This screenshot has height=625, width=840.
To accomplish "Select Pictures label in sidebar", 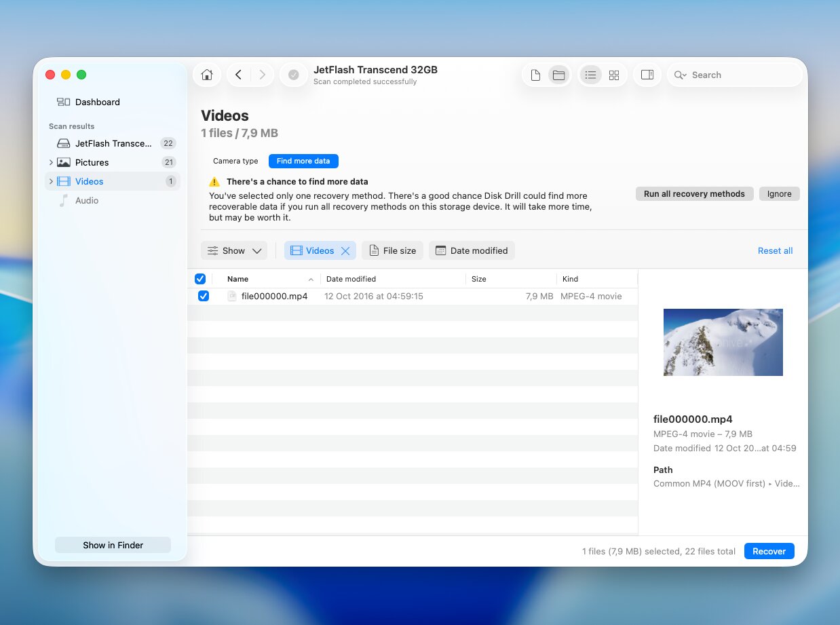I will coord(92,162).
